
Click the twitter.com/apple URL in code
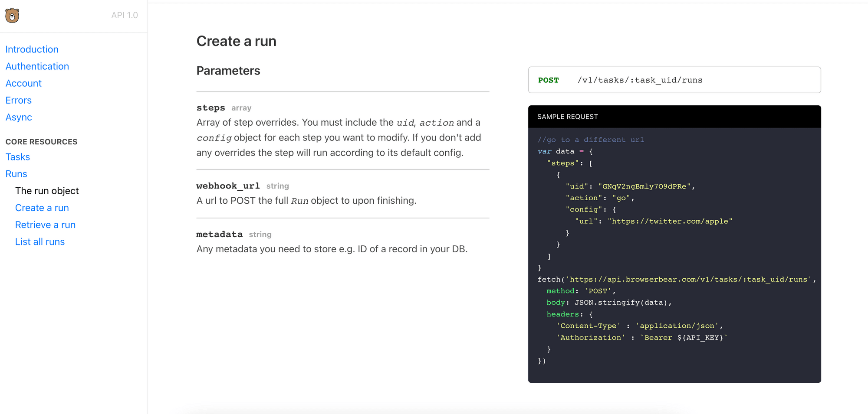coord(670,221)
